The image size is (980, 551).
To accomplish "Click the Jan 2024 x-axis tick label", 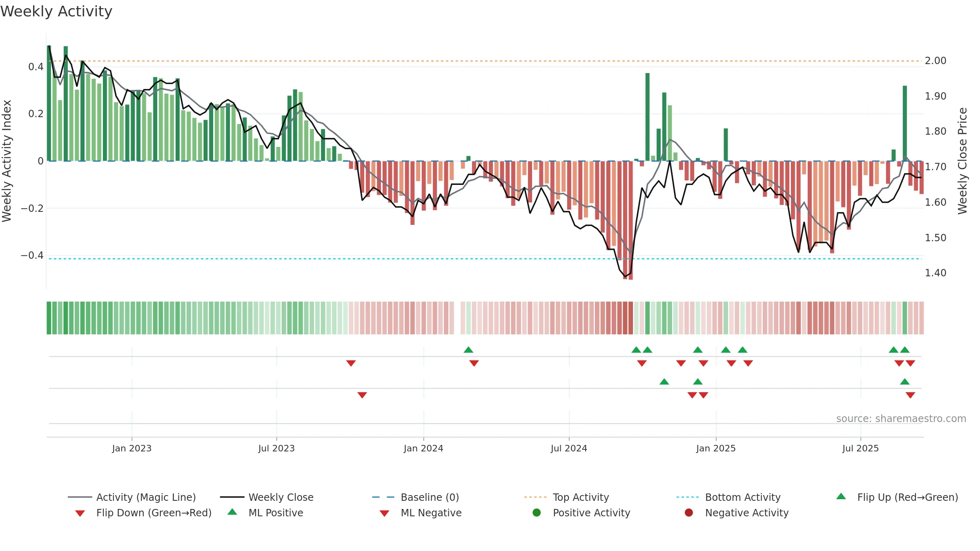I will pos(423,448).
